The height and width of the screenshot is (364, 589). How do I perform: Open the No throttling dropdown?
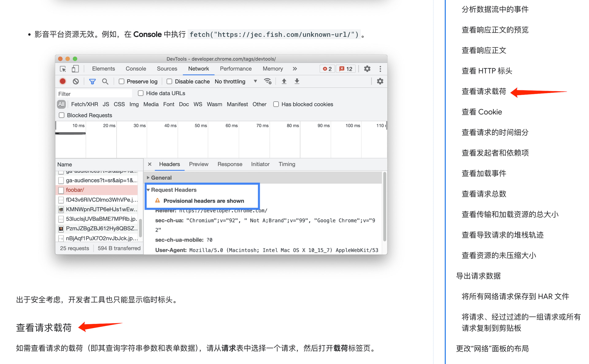[x=236, y=81]
